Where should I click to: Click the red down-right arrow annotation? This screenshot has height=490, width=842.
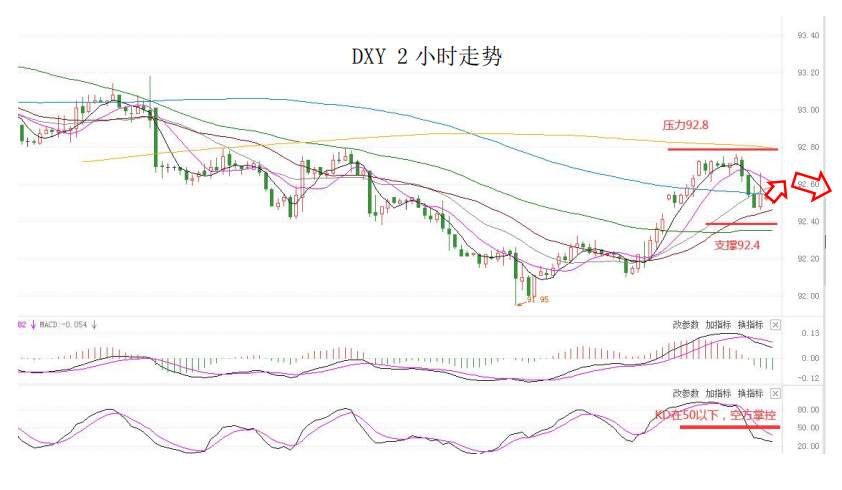click(x=812, y=186)
